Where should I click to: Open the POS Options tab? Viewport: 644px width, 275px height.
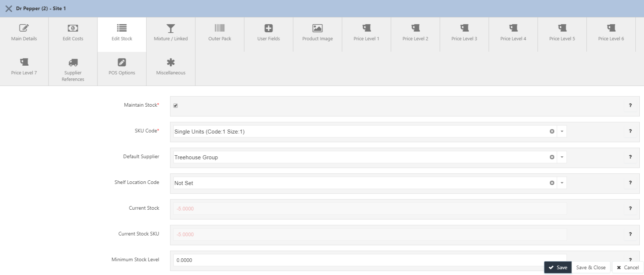pyautogui.click(x=122, y=69)
